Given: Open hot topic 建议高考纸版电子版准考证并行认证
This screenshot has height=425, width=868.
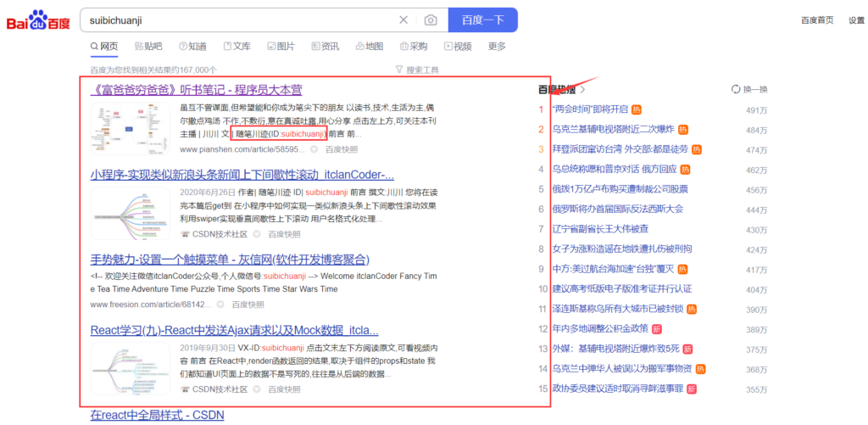Looking at the screenshot, I should 622,289.
